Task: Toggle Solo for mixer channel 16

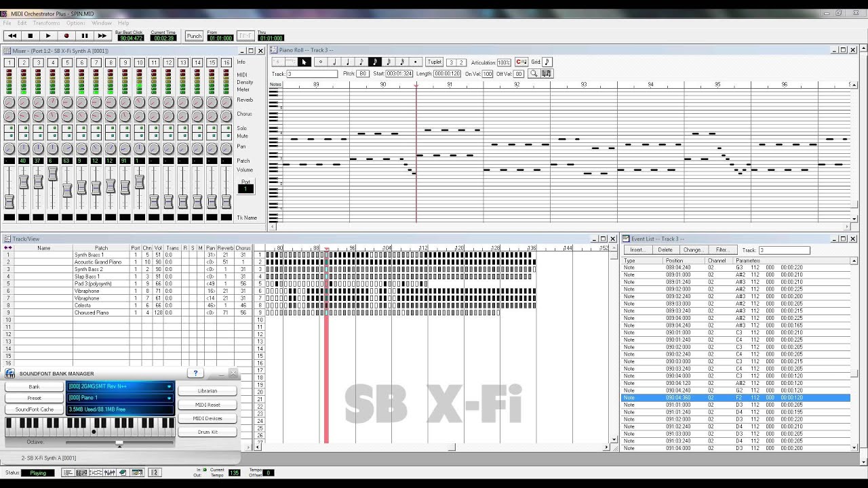Action: pyautogui.click(x=226, y=127)
